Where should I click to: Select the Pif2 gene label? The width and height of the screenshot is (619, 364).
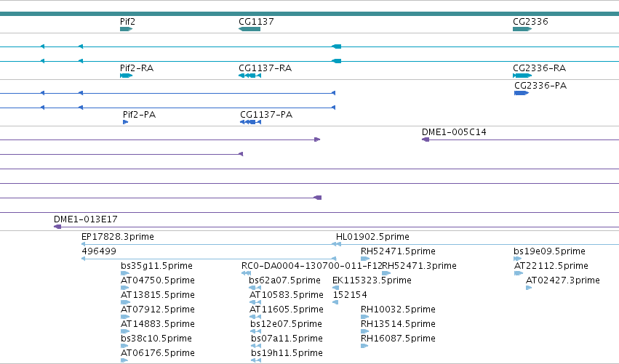point(127,22)
